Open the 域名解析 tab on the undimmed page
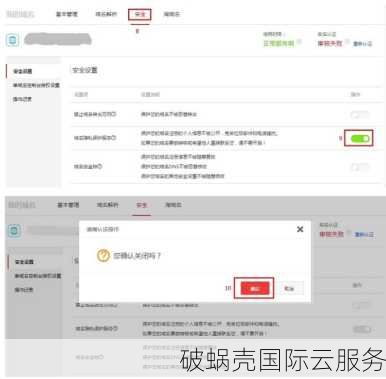This screenshot has height=379, width=386. [106, 14]
